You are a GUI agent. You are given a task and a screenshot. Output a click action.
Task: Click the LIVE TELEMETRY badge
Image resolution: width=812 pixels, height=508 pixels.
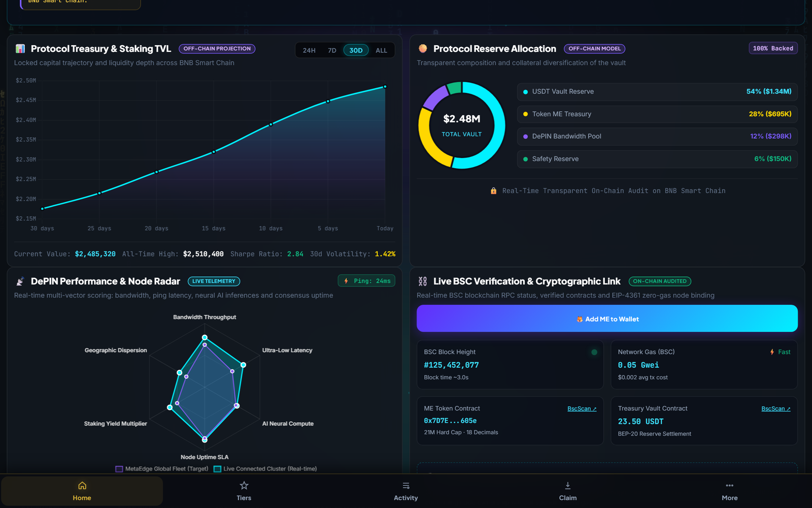[x=214, y=281]
